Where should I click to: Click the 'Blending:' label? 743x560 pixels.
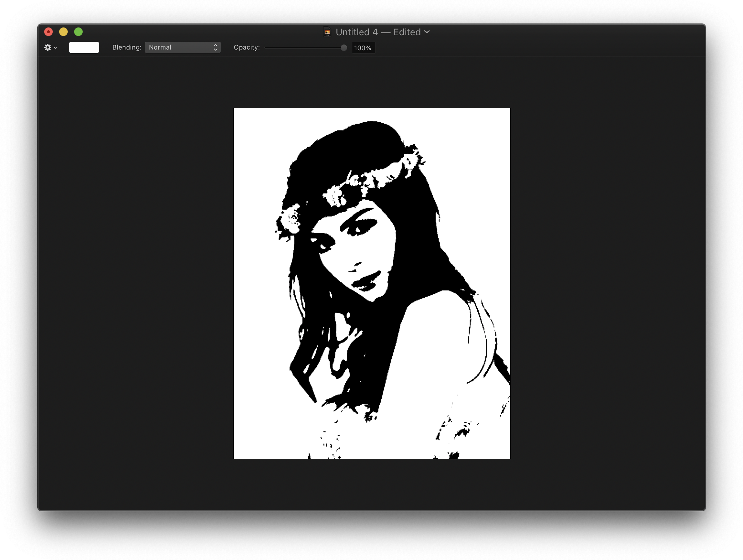[127, 47]
